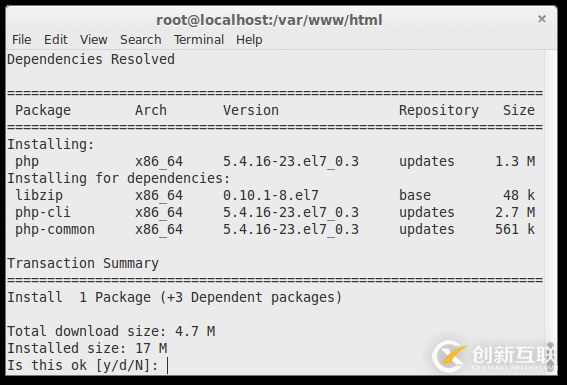The image size is (567, 385).
Task: Open the View menu
Action: (x=94, y=39)
